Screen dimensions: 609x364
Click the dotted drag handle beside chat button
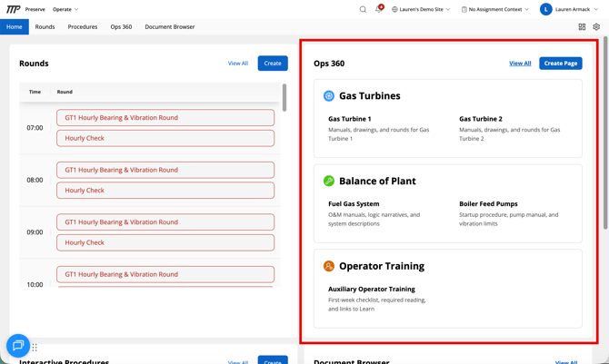click(x=35, y=348)
